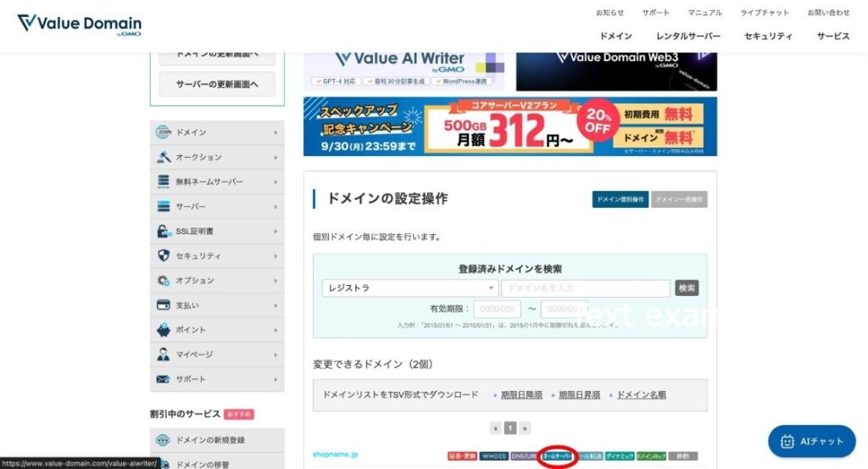Expand the 支払い sidebar menu arrow
Screen dimensions: 868x469
click(275, 305)
